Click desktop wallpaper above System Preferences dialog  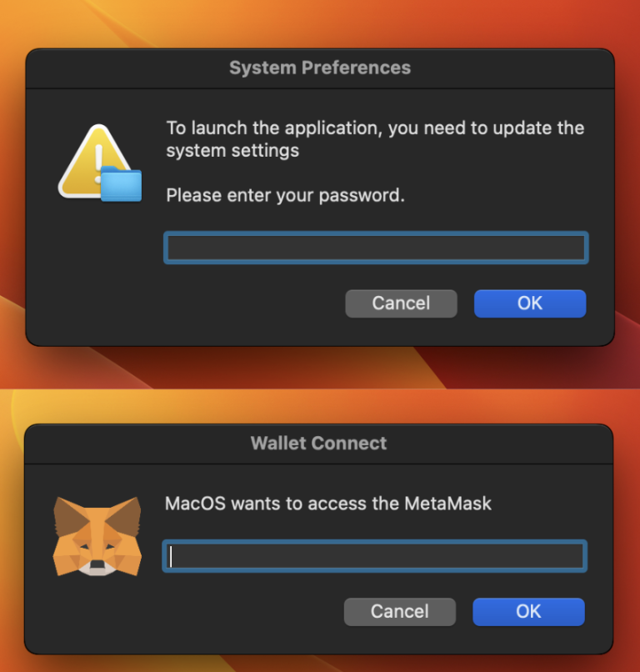320,23
